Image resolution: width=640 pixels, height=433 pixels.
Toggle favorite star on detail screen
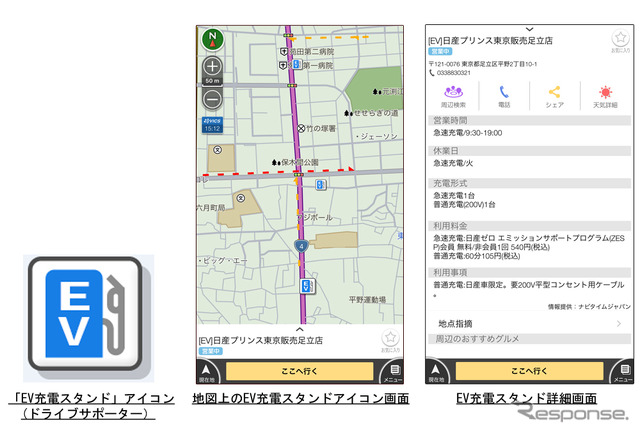[x=620, y=38]
